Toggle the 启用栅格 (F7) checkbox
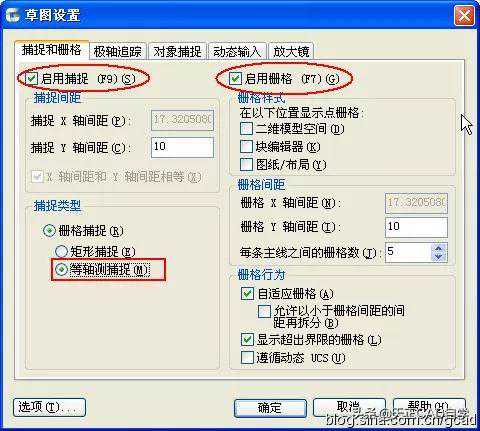The width and height of the screenshot is (480, 431). pos(235,79)
